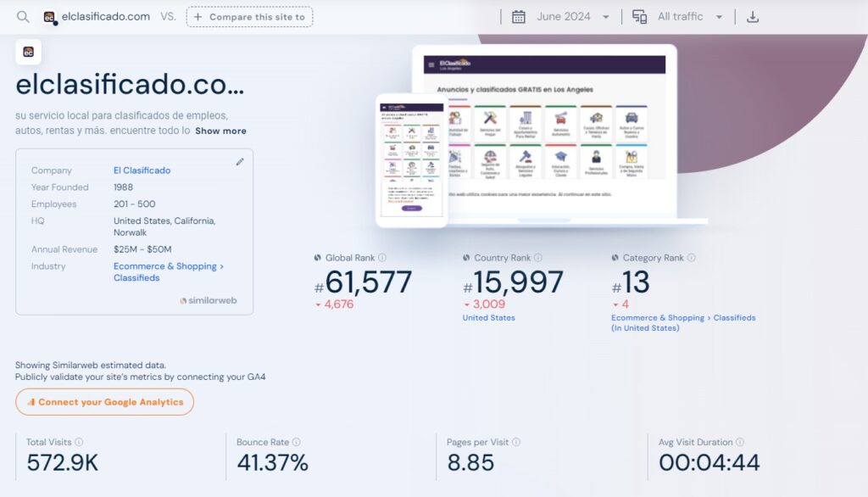Image resolution: width=868 pixels, height=497 pixels.
Task: Open the category rank Ecommerce & Shopping link
Action: (683, 323)
